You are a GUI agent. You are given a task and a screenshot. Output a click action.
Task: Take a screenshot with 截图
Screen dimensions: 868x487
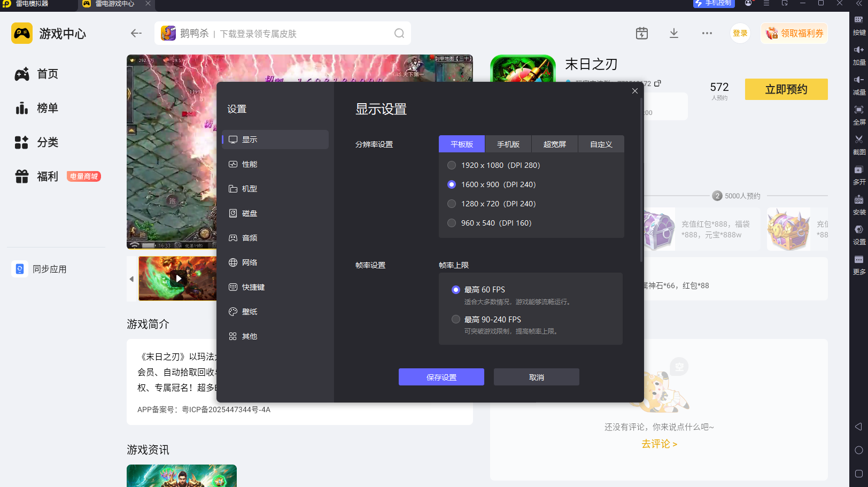pos(859,144)
